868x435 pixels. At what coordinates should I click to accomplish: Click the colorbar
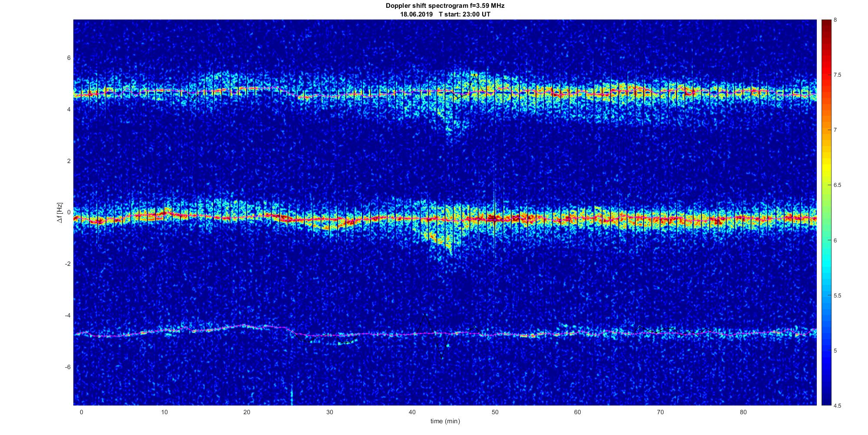825,213
